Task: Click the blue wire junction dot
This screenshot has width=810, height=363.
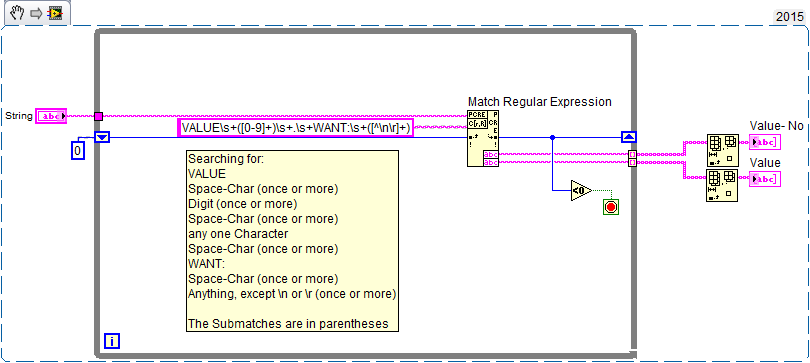Action: (552, 137)
